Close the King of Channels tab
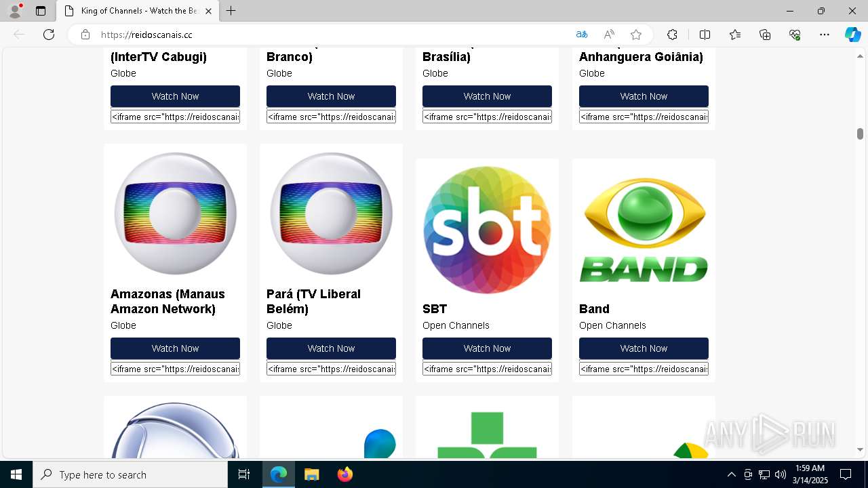The width and height of the screenshot is (868, 488). click(209, 11)
